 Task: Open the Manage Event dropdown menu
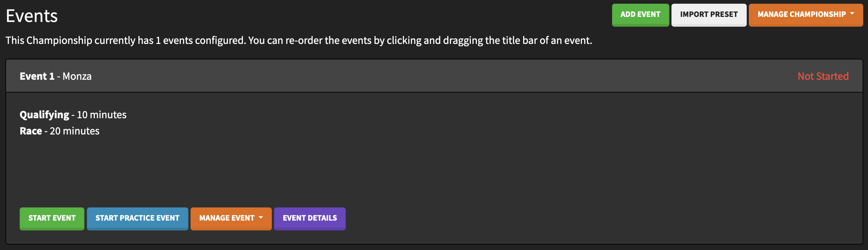[227, 218]
